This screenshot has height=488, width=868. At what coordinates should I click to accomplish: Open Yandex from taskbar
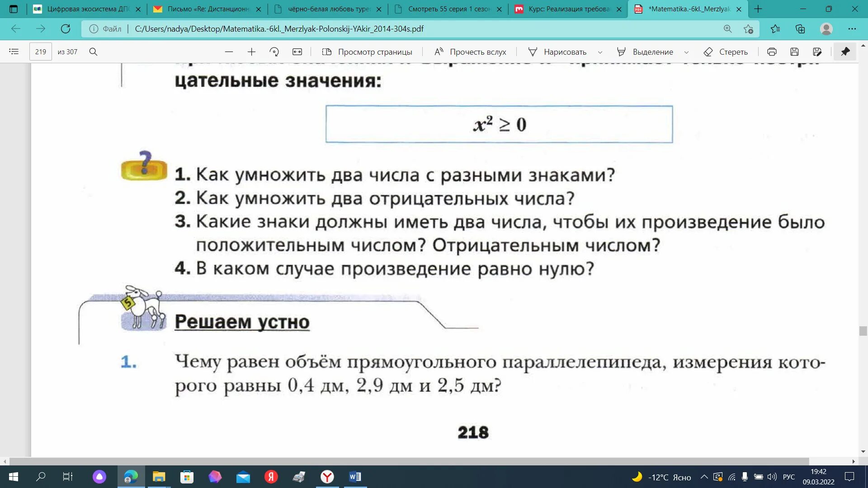click(x=271, y=477)
